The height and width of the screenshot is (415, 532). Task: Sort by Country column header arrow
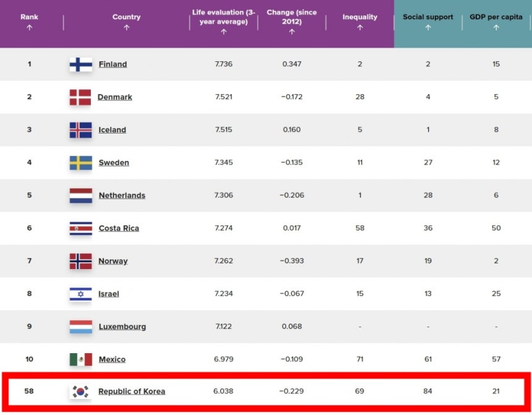(127, 28)
